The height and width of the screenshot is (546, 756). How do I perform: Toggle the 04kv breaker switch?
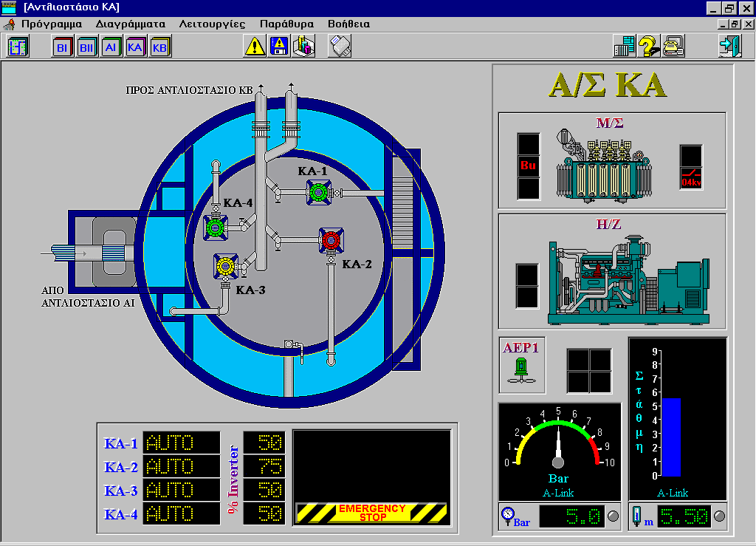[691, 178]
